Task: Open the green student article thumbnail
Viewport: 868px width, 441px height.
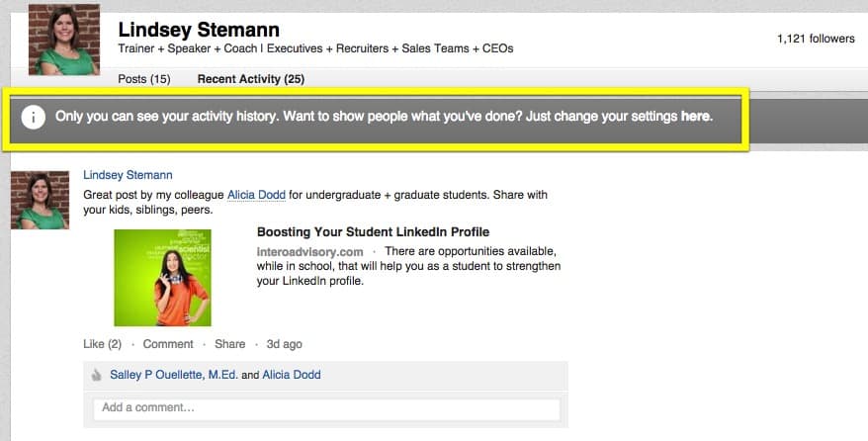Action: [x=163, y=278]
